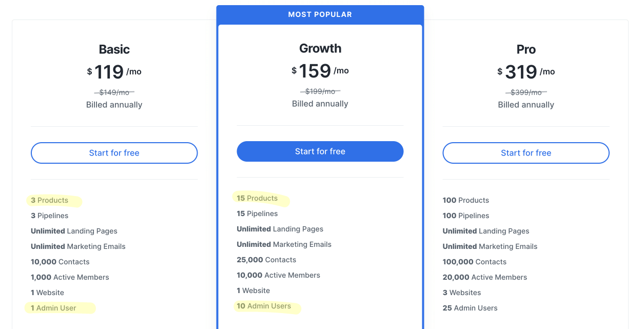This screenshot has width=644, height=329.
Task: Click the MOST POPULAR banner
Action: pyautogui.click(x=320, y=14)
